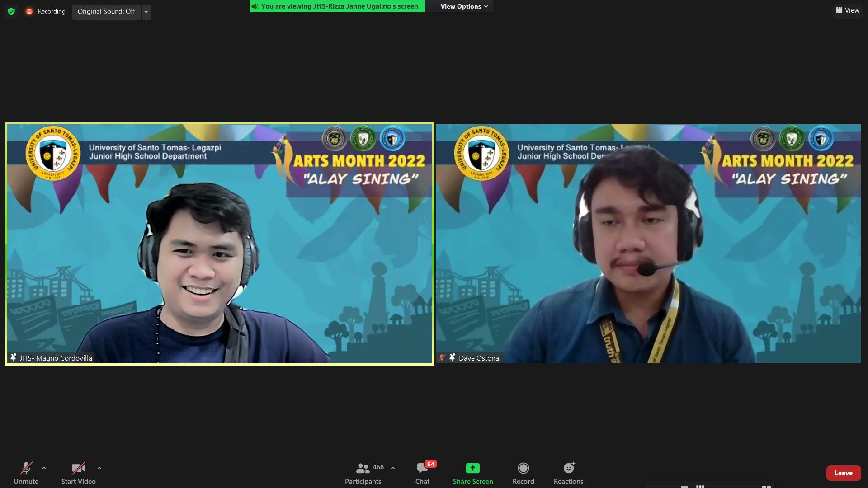This screenshot has width=868, height=488.
Task: Open the Original Sound dropdown arrow
Action: (146, 12)
